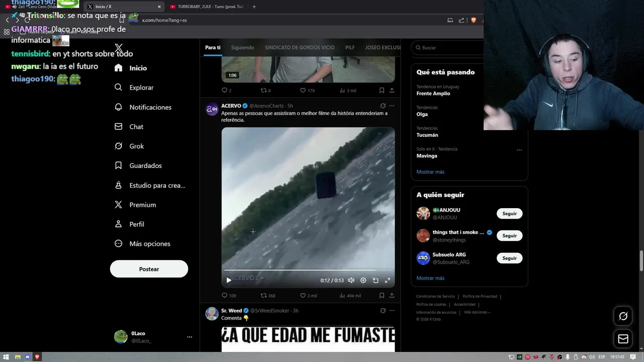This screenshot has width=644, height=362.
Task: Open ACERVO profile avatar
Action: [x=212, y=109]
